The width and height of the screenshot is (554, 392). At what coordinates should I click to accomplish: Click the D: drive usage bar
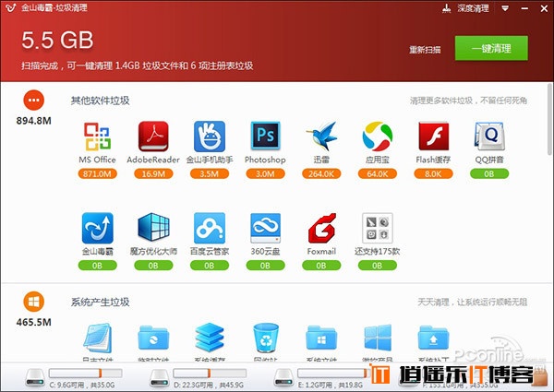210,373
